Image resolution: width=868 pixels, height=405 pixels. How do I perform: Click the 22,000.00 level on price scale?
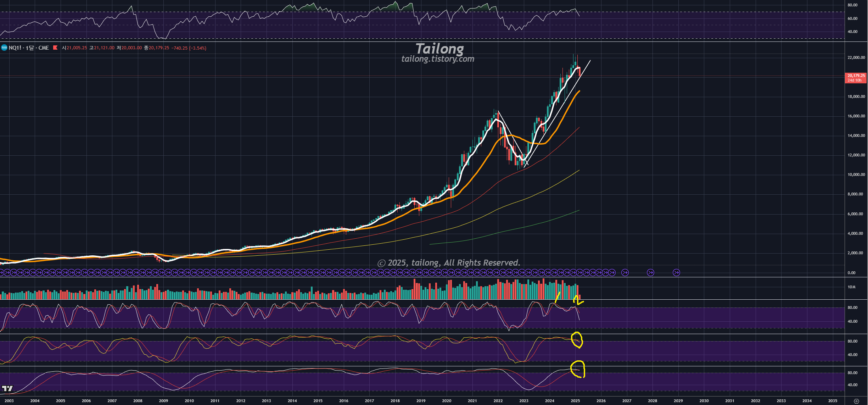tap(856, 57)
